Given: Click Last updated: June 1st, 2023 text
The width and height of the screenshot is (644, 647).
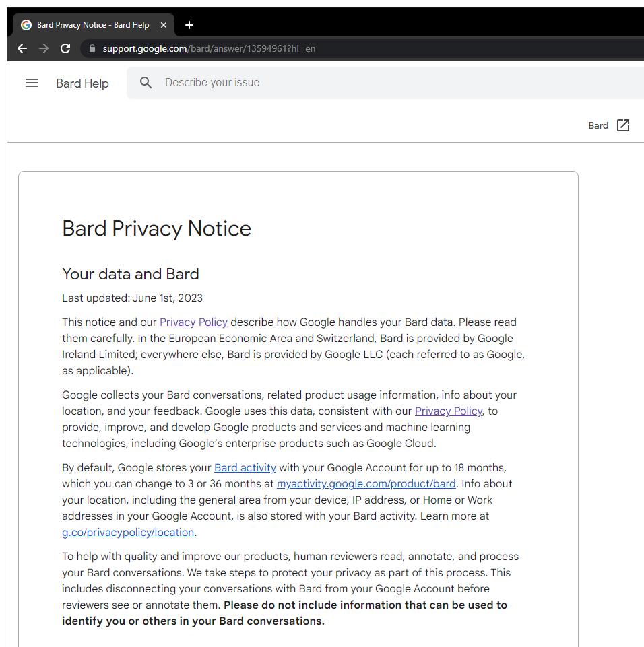Looking at the screenshot, I should pyautogui.click(x=133, y=298).
